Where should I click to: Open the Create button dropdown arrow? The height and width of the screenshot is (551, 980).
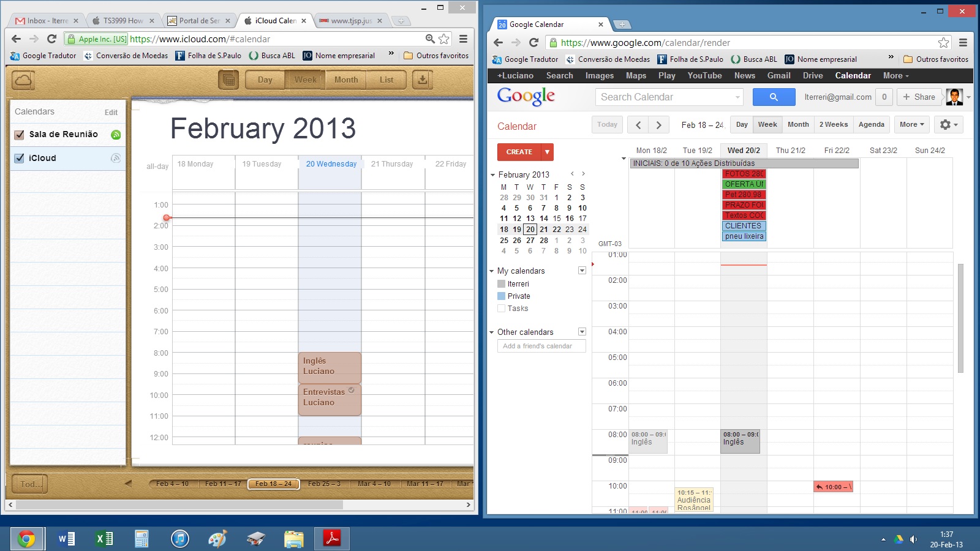(547, 152)
